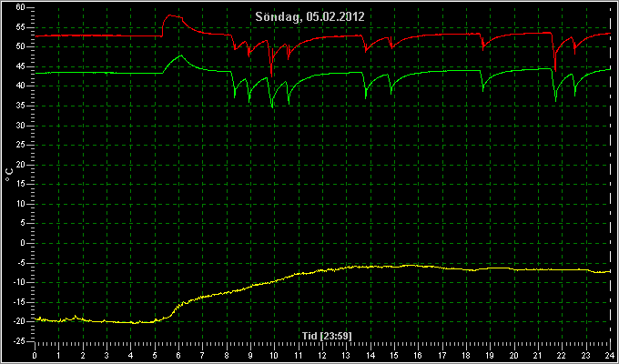The height and width of the screenshot is (364, 619).
Task: Click the -25 degree axis label
Action: (x=18, y=341)
